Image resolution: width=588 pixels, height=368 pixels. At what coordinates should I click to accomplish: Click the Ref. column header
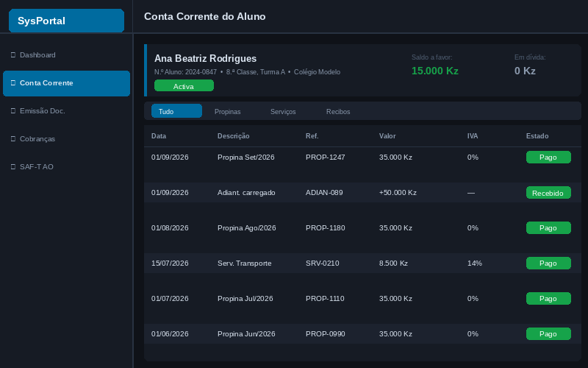coord(312,136)
